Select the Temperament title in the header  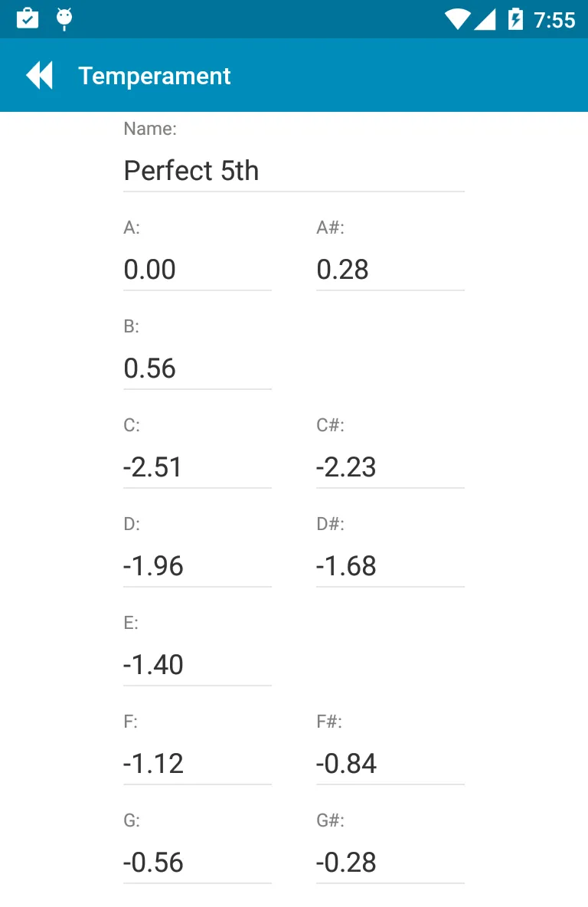(x=153, y=75)
